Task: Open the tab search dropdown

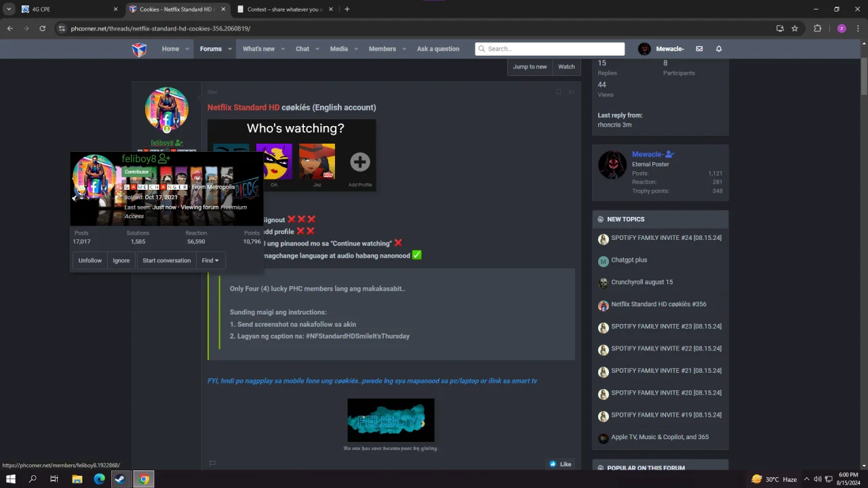Action: 9,9
